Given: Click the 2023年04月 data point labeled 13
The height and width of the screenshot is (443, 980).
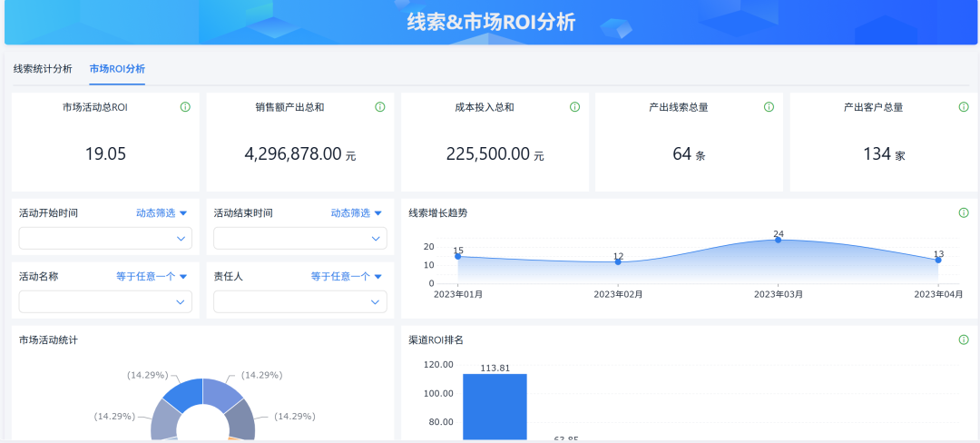Looking at the screenshot, I should 938,260.
